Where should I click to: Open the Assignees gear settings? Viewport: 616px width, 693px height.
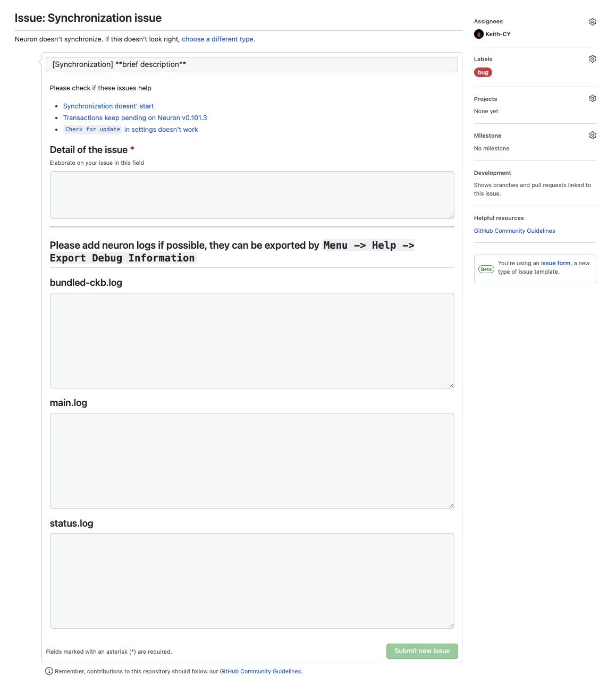pos(592,22)
